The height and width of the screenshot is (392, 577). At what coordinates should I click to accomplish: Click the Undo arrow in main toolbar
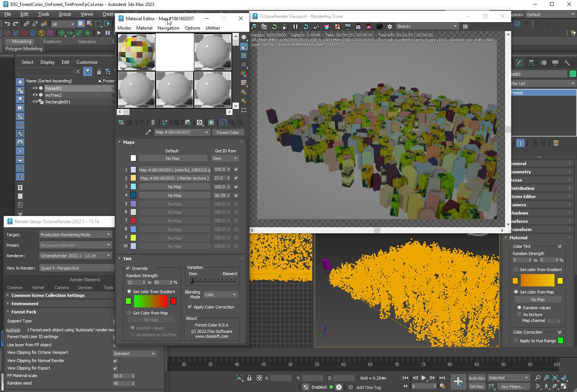tap(7, 24)
